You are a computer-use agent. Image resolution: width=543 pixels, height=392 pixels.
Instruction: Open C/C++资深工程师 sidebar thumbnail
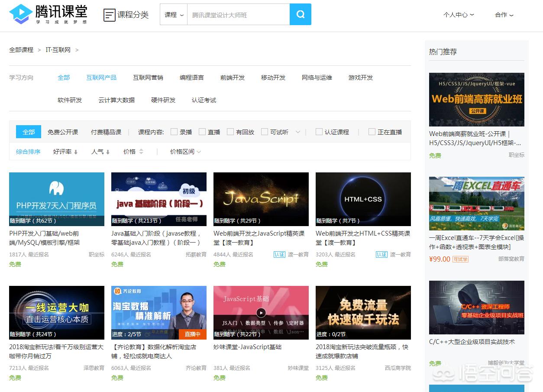[477, 308]
